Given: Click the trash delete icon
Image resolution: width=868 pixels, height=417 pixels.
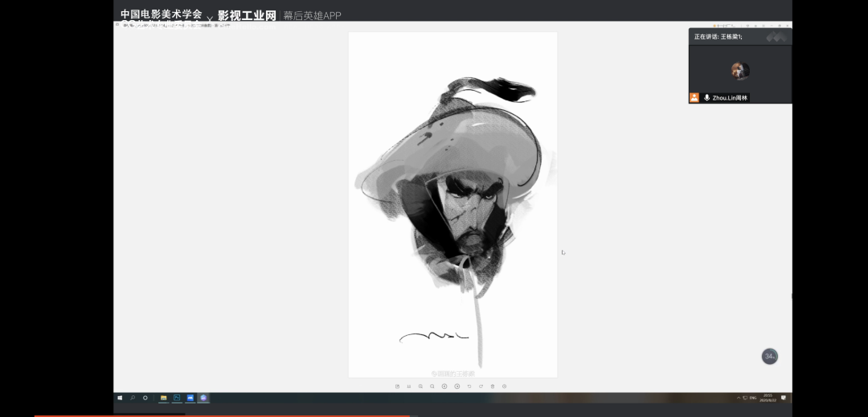Looking at the screenshot, I should pos(493,386).
